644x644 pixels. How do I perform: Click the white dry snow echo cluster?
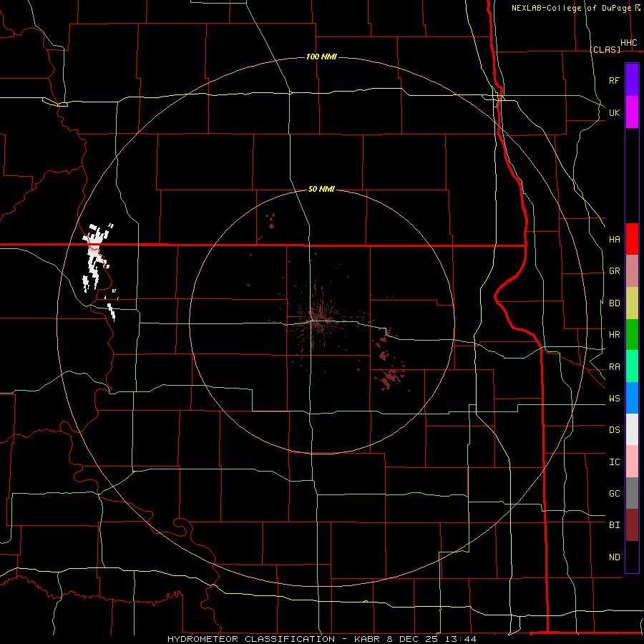pos(95,258)
